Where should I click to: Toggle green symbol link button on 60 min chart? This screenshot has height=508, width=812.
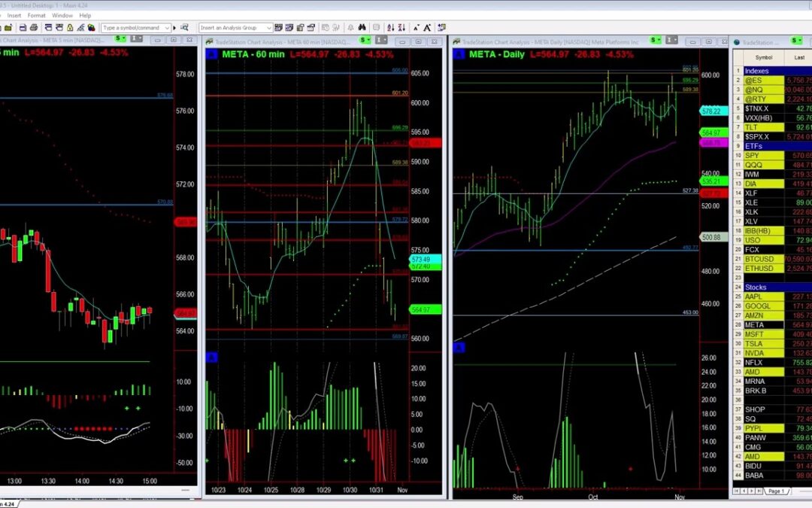point(362,40)
